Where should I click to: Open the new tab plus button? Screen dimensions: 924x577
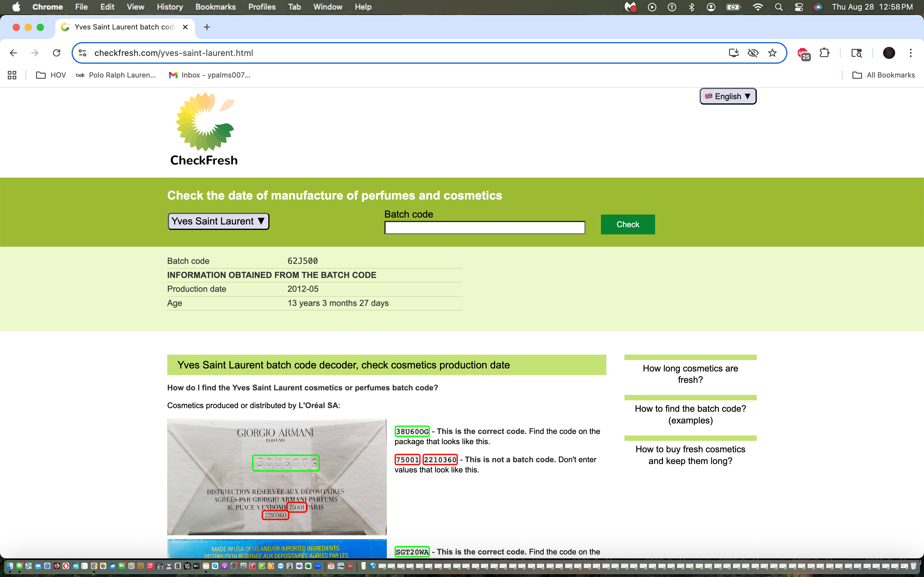click(207, 27)
